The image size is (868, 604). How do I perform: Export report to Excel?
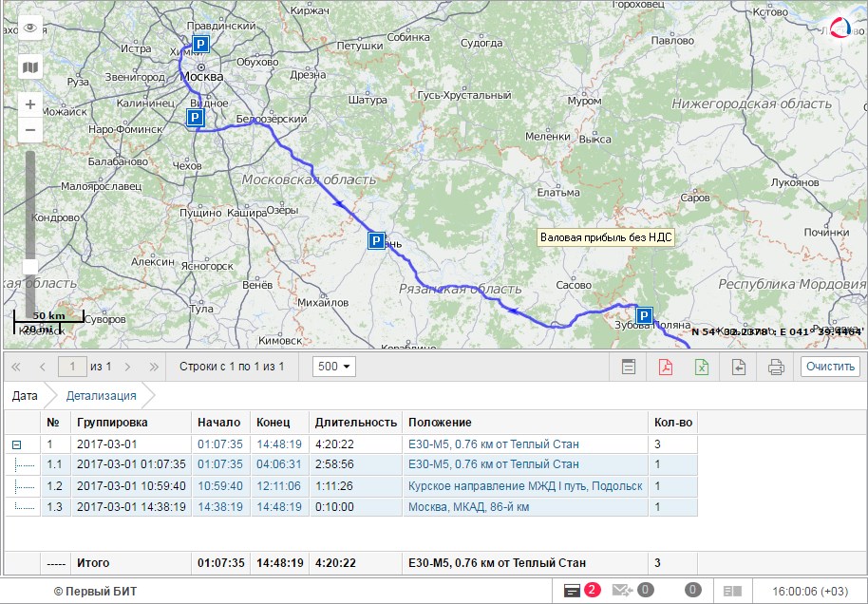point(701,367)
